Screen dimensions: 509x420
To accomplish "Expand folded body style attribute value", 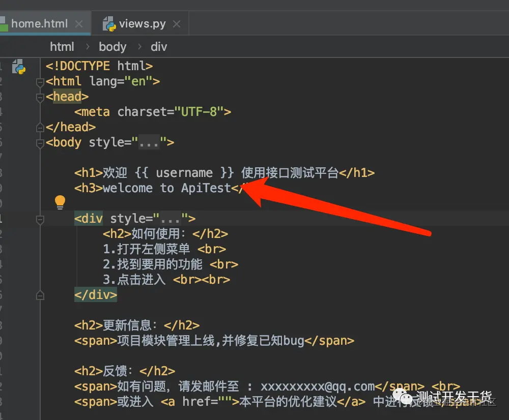I will [x=149, y=142].
